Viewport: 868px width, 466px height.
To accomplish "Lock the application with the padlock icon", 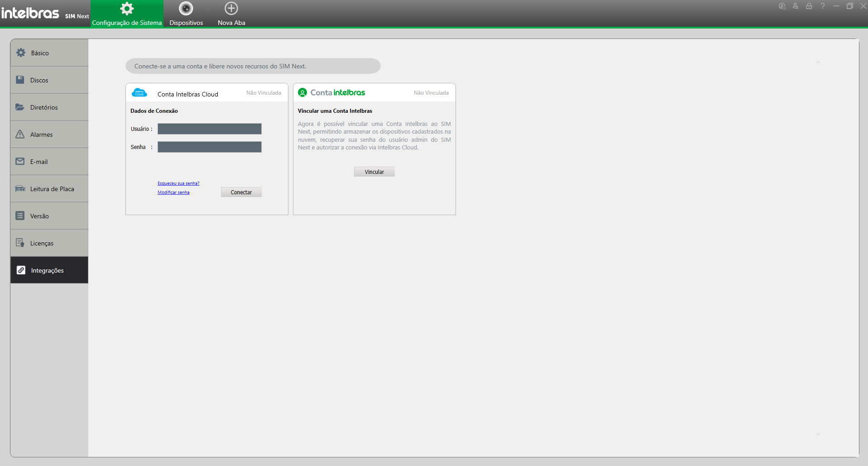I will 809,6.
